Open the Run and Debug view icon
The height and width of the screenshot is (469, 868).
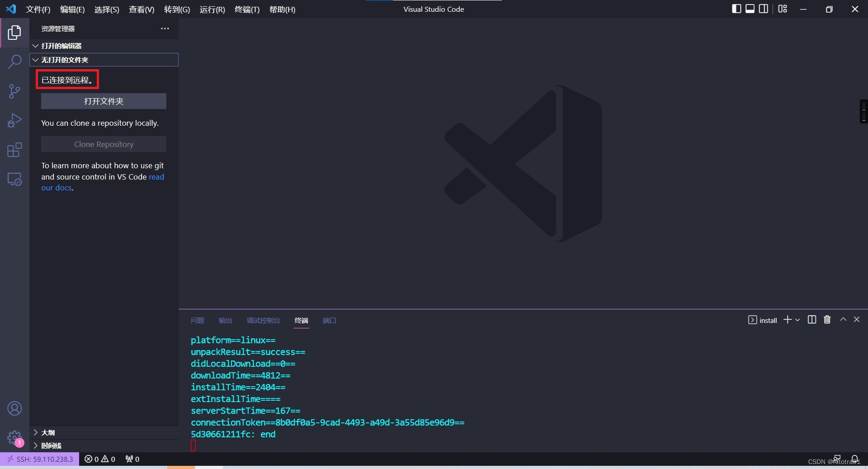pos(14,120)
